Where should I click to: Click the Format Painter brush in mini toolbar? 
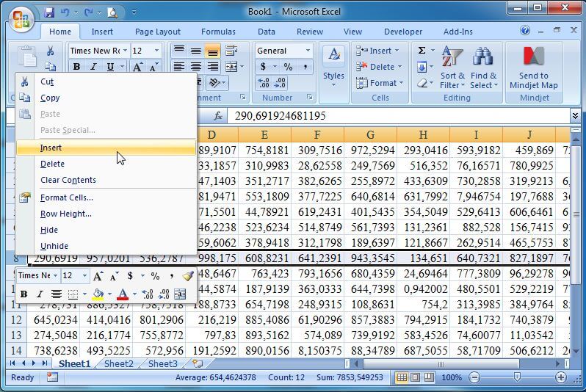tap(188, 276)
